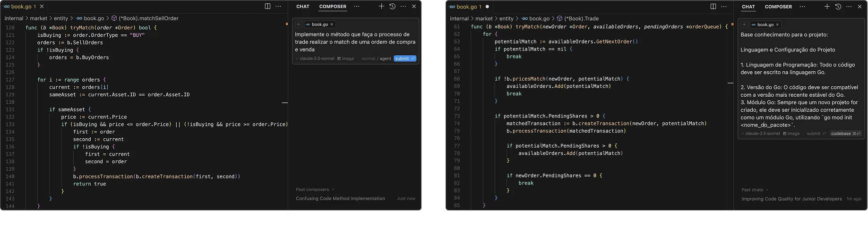This screenshot has height=234, width=868.
Task: Expand Past chats list
Action: (x=755, y=190)
